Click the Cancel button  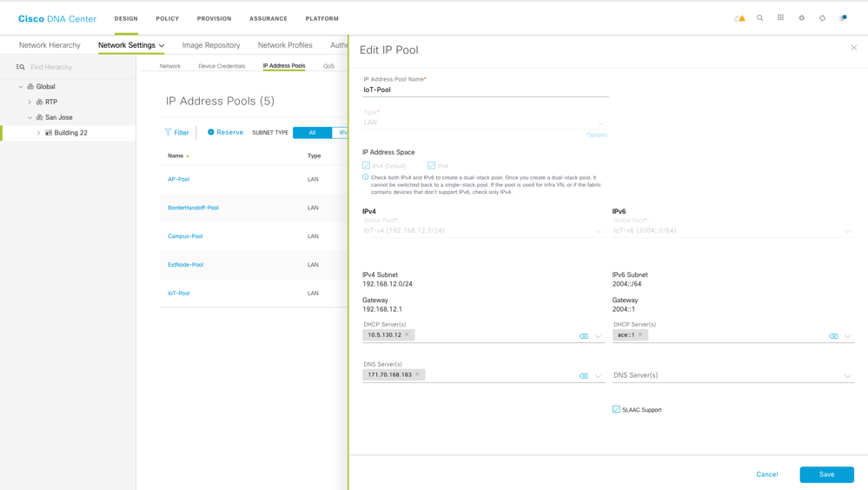767,474
